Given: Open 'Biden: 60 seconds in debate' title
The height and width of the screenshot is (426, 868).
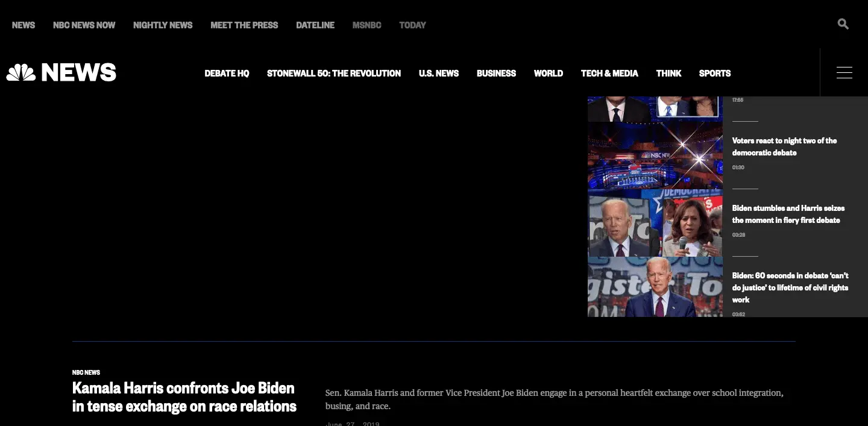Looking at the screenshot, I should tap(790, 287).
